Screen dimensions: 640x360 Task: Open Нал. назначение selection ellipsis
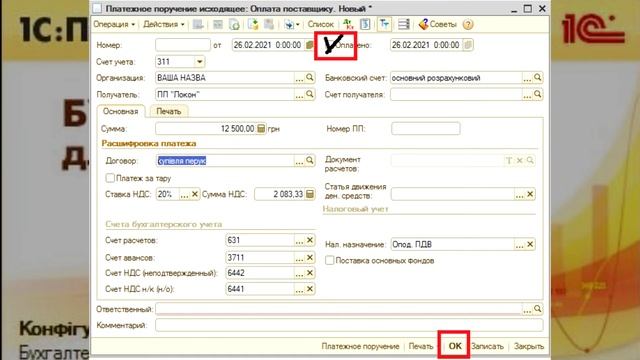pos(519,245)
